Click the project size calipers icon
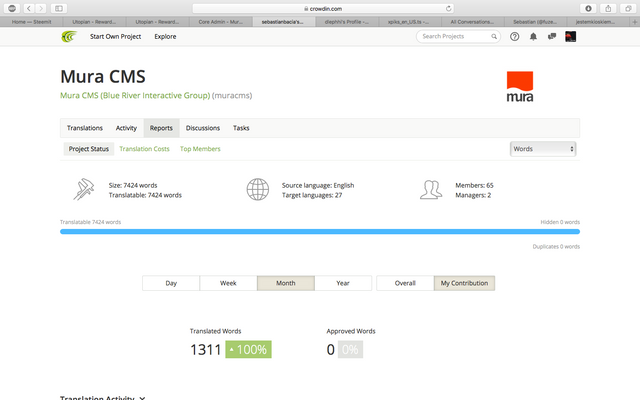 click(x=84, y=189)
